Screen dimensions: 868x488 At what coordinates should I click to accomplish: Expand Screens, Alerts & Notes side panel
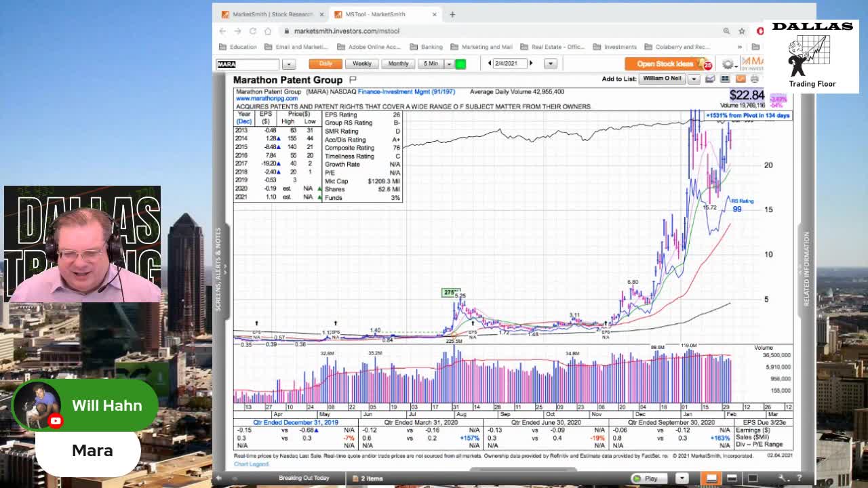coord(218,269)
